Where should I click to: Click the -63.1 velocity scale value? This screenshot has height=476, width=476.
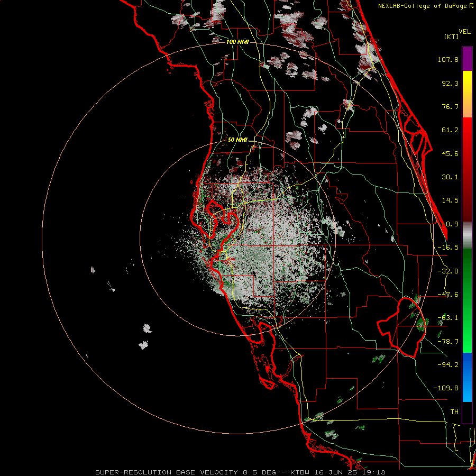(x=448, y=318)
